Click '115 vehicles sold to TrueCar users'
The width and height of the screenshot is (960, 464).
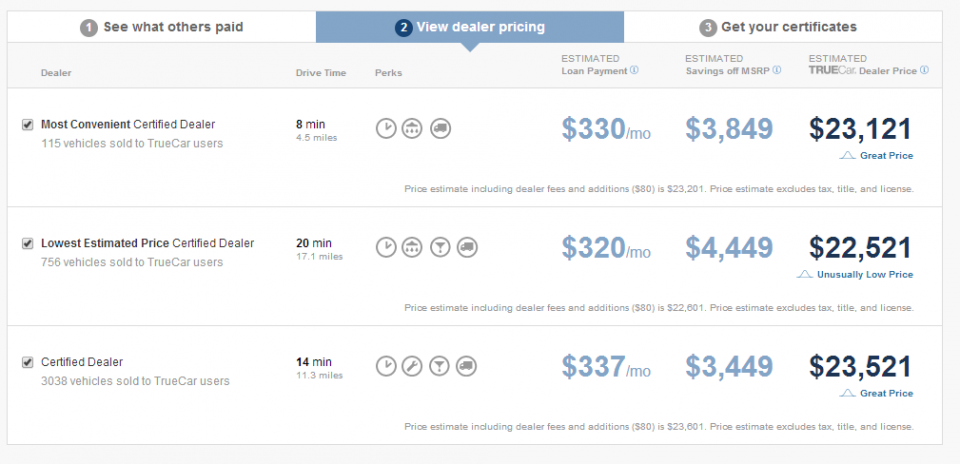click(x=132, y=144)
